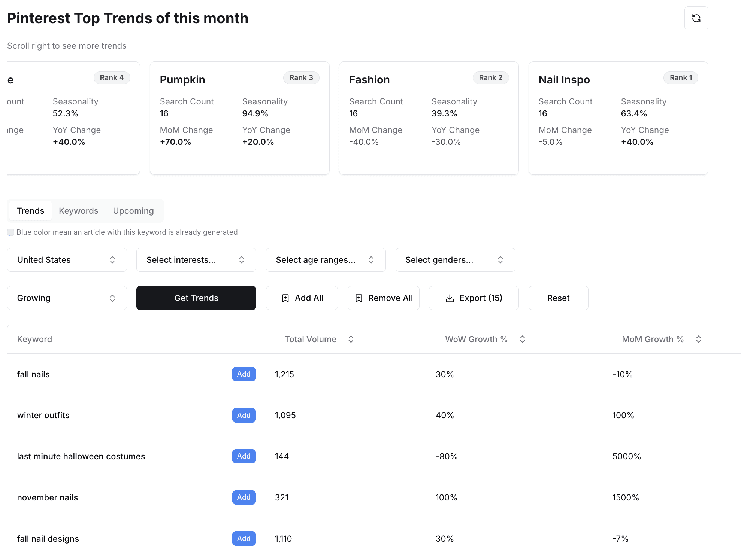This screenshot has width=741, height=560.
Task: Click the refresh trends icon button
Action: point(696,18)
